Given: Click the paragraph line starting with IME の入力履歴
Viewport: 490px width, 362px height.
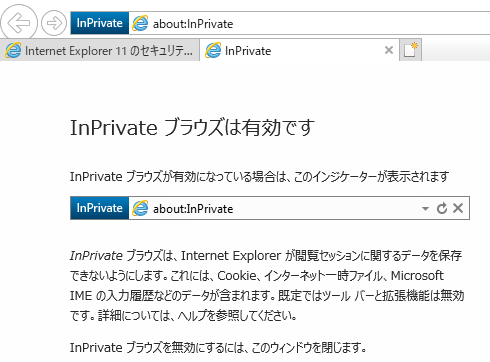Looking at the screenshot, I should pos(267,296).
